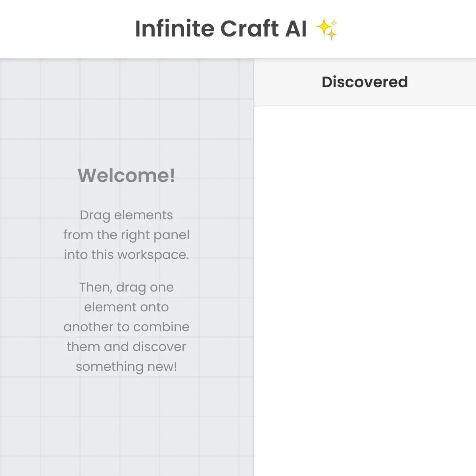The width and height of the screenshot is (476, 476).
Task: Select the line 'Drag elements'
Action: (x=126, y=215)
